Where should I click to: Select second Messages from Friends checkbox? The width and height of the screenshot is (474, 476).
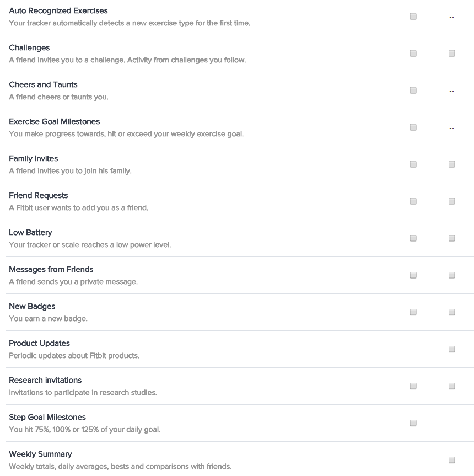point(452,275)
